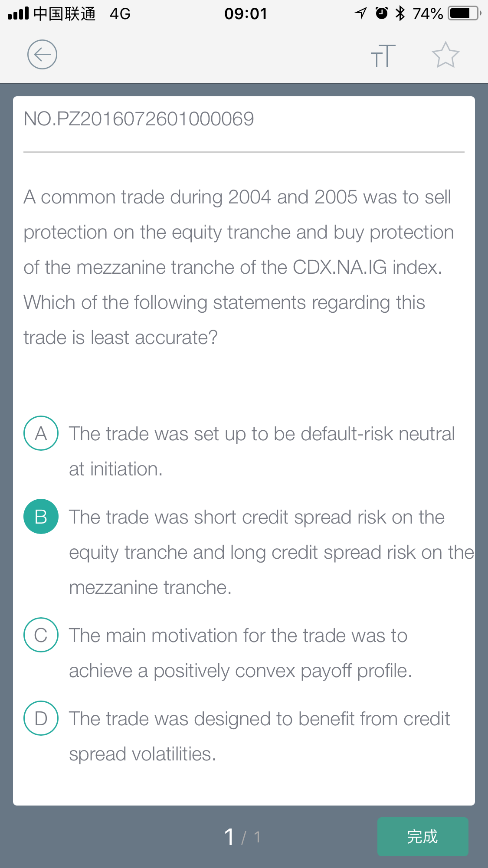Viewport: 488px width, 868px height.
Task: Open the text size adjustment icon
Action: coord(383,56)
